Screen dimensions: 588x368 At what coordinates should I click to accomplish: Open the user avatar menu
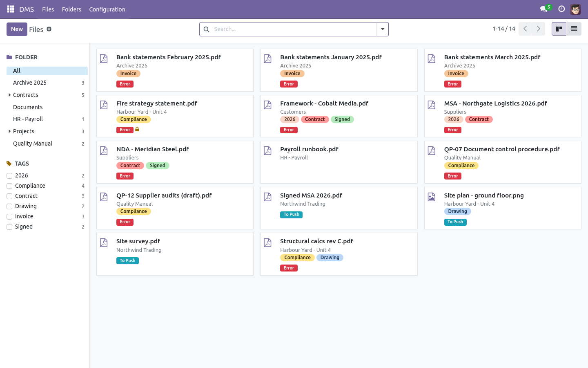point(575,9)
